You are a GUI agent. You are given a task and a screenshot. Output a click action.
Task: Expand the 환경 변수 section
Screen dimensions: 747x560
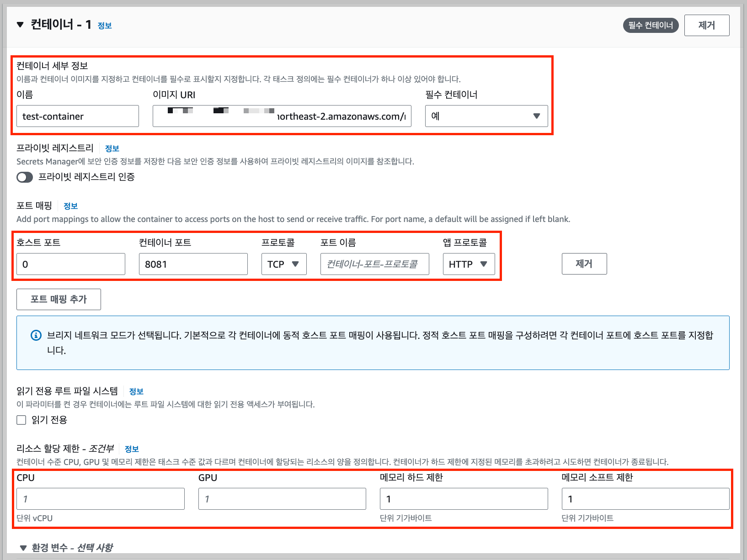click(21, 547)
